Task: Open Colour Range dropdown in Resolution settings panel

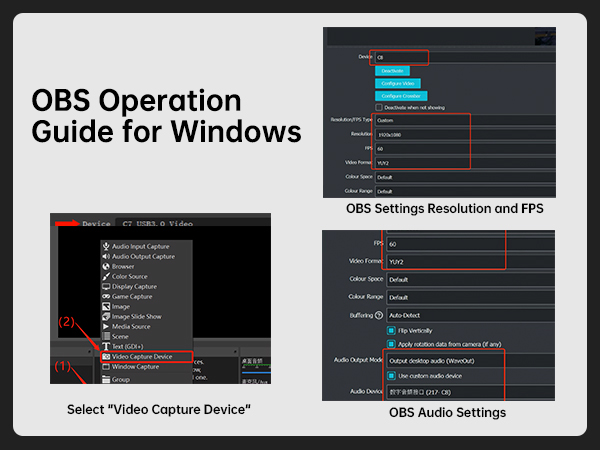Action: [465, 191]
